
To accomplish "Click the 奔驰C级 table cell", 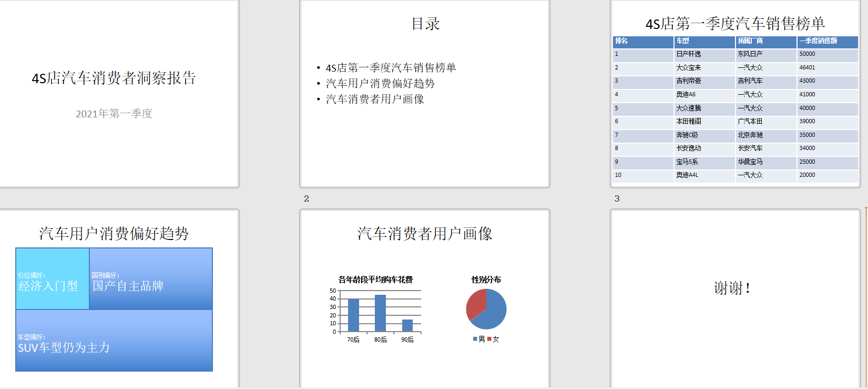I will [x=704, y=135].
